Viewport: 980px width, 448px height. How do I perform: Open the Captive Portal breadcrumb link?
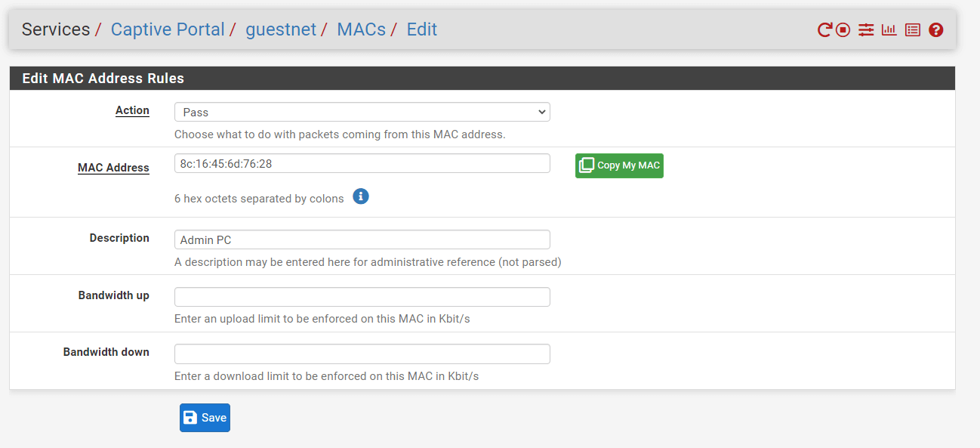pos(168,29)
